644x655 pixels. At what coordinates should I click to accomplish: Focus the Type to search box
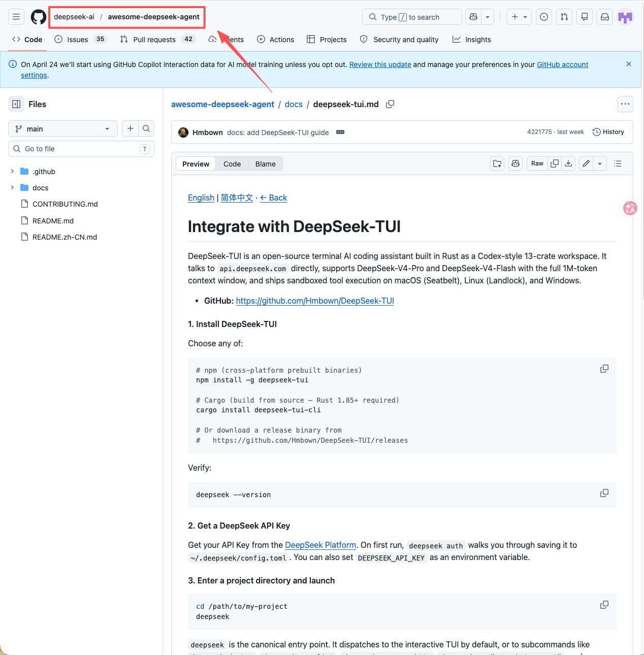412,17
